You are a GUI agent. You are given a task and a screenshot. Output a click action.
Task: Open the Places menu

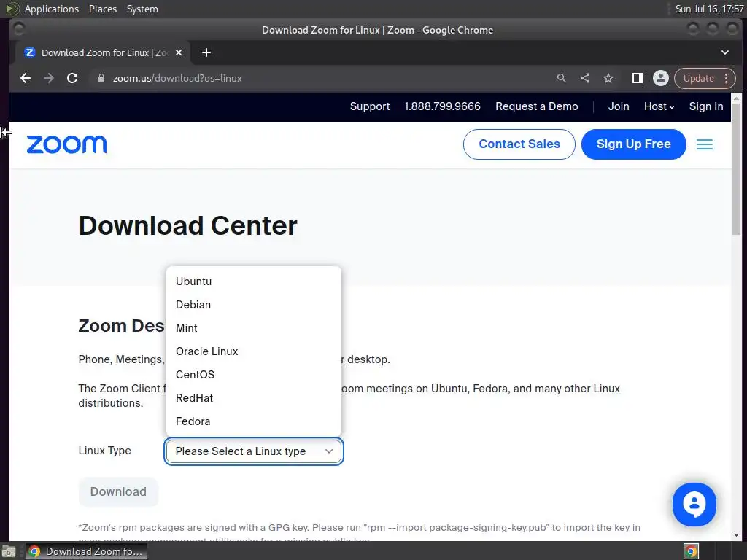pos(103,9)
